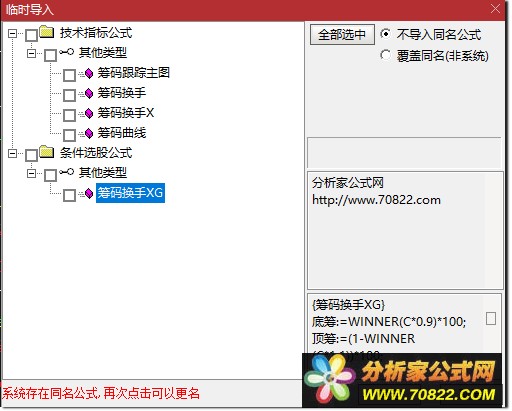This screenshot has width=512, height=411.
Task: Close the 临时导入 dialog
Action: 495,9
